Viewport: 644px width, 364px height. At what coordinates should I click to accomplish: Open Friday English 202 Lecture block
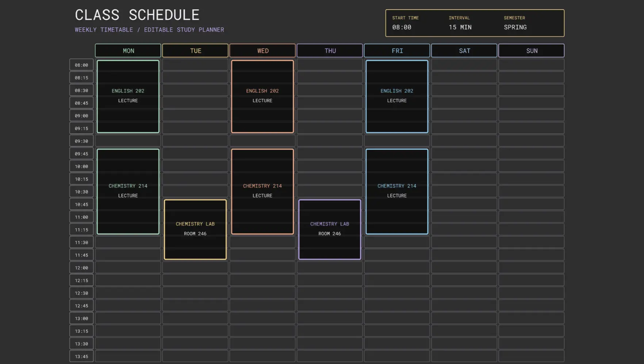click(x=397, y=96)
